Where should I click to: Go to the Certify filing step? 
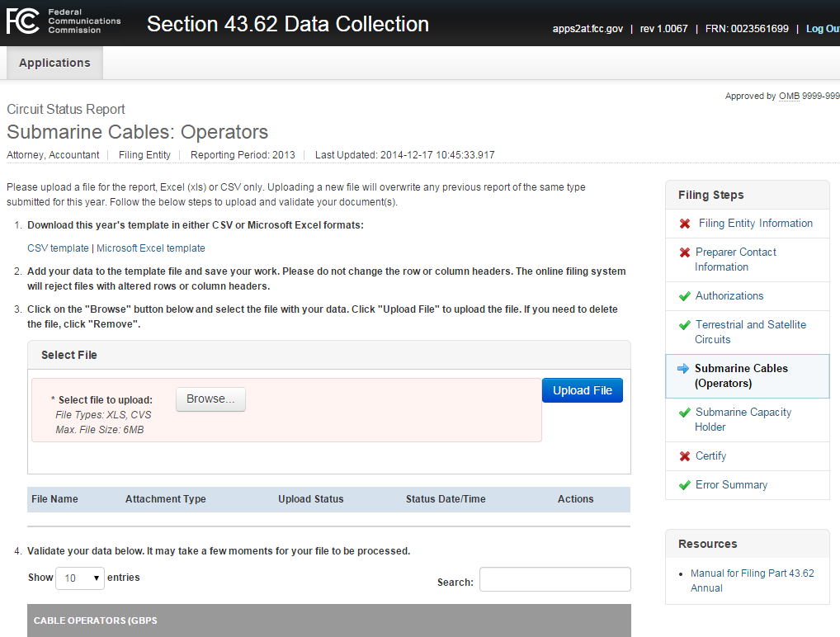pyautogui.click(x=710, y=456)
